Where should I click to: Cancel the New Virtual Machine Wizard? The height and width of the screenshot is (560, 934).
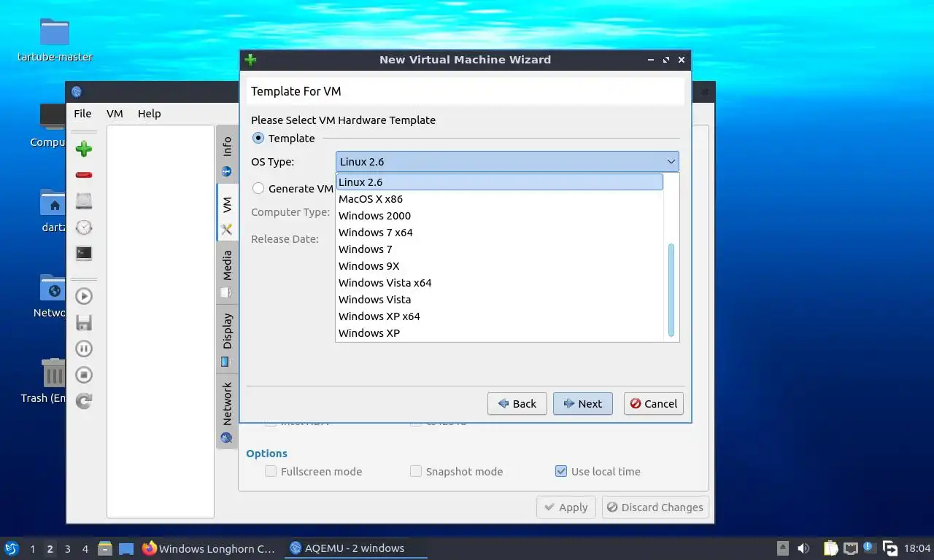pos(654,403)
